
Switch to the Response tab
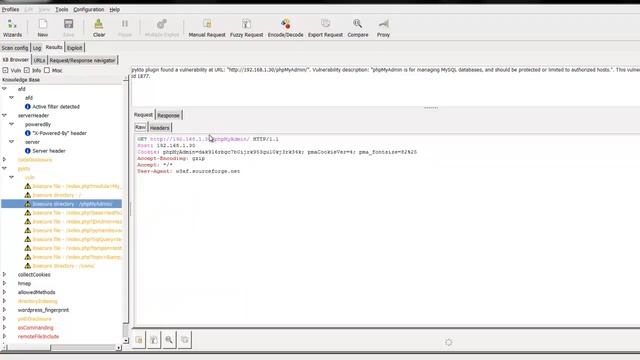click(168, 116)
